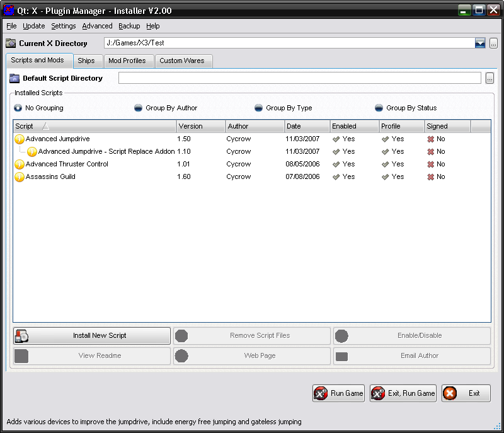Sort by the Version column header

coord(201,126)
